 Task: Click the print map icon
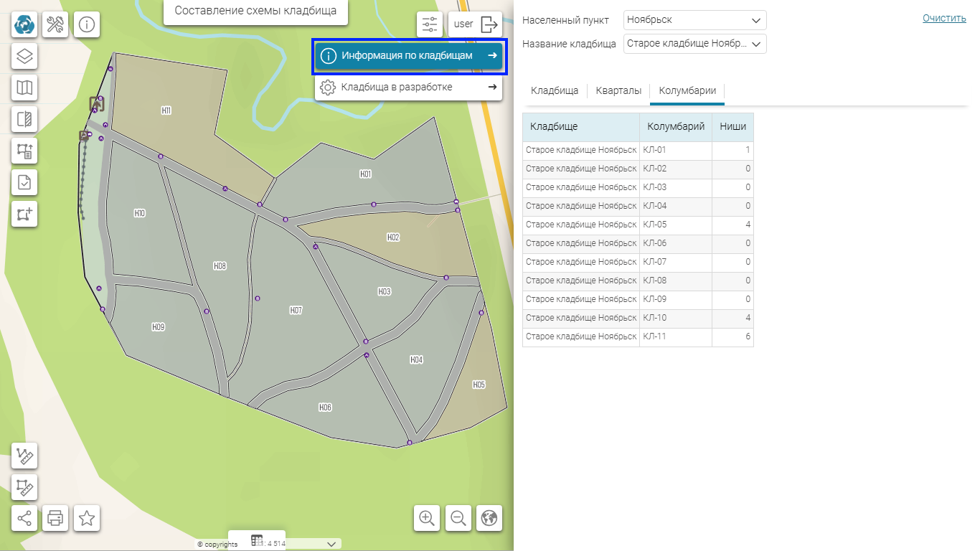coord(55,518)
